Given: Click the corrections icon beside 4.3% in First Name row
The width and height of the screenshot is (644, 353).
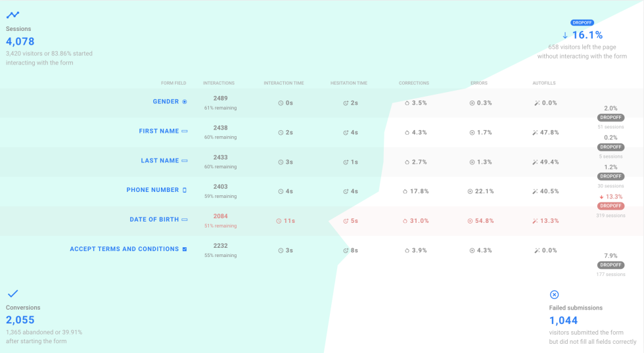Looking at the screenshot, I should click(x=407, y=133).
